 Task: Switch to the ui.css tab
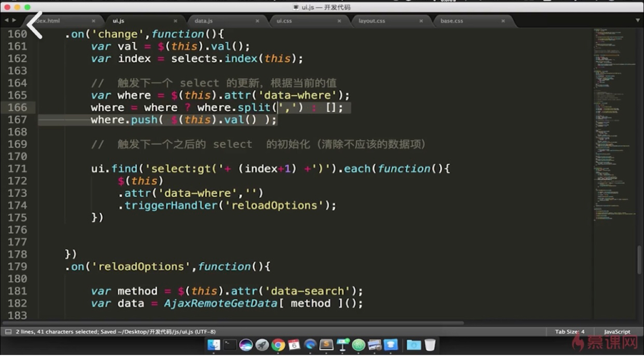(x=284, y=21)
